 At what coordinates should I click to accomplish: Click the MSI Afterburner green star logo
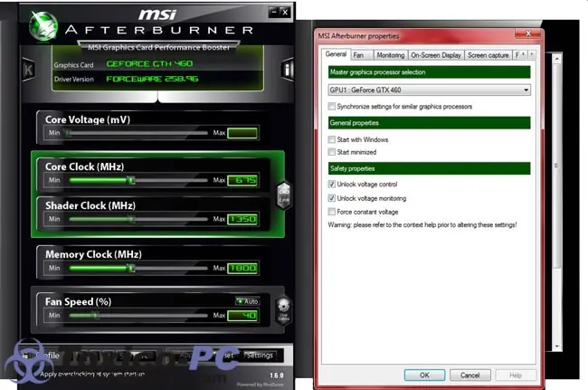pos(44,25)
